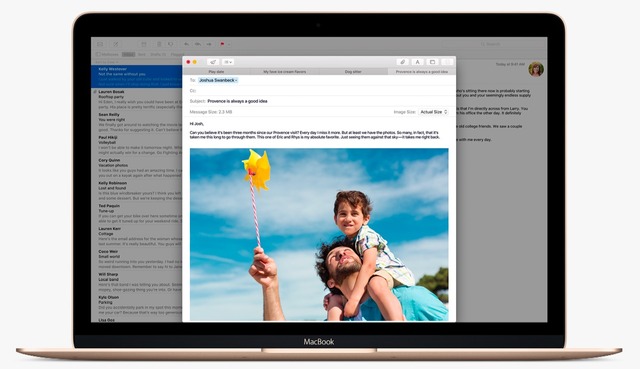Open the header fields dropdown in compose toolbar

[x=228, y=62]
